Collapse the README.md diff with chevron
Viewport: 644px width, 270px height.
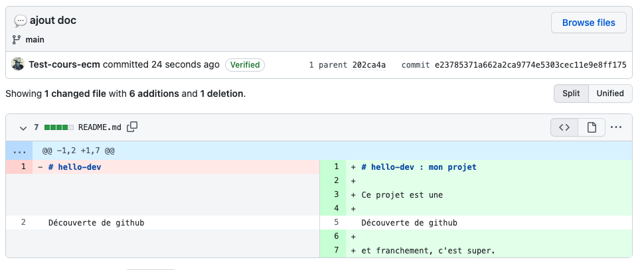coord(23,127)
